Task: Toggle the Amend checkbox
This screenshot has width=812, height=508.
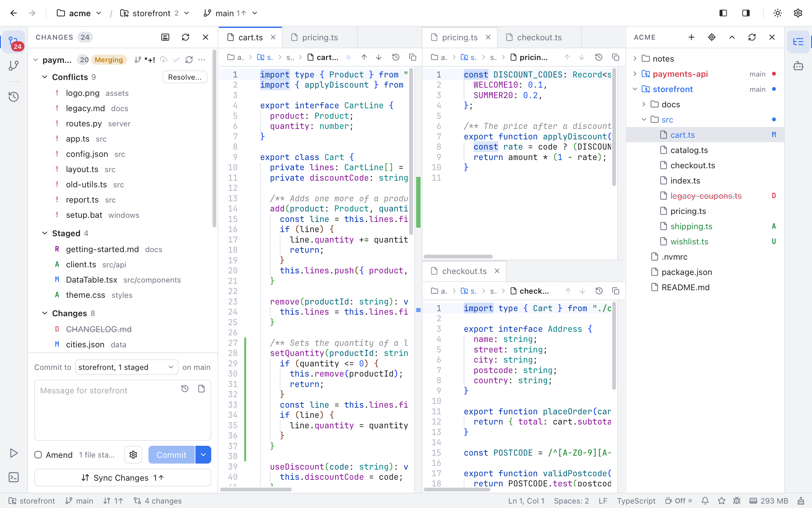Action: 38,455
